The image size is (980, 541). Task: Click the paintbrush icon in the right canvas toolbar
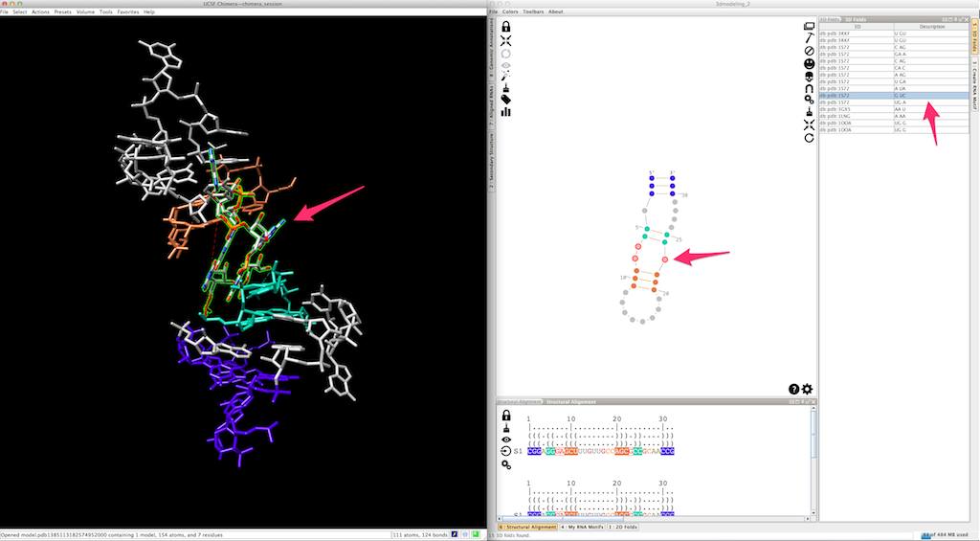(x=809, y=112)
